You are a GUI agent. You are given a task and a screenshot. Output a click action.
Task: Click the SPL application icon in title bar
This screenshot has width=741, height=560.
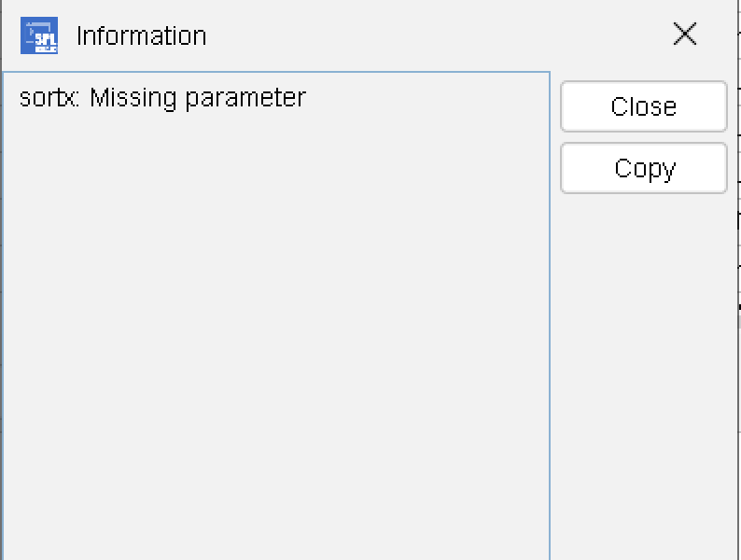coord(39,35)
